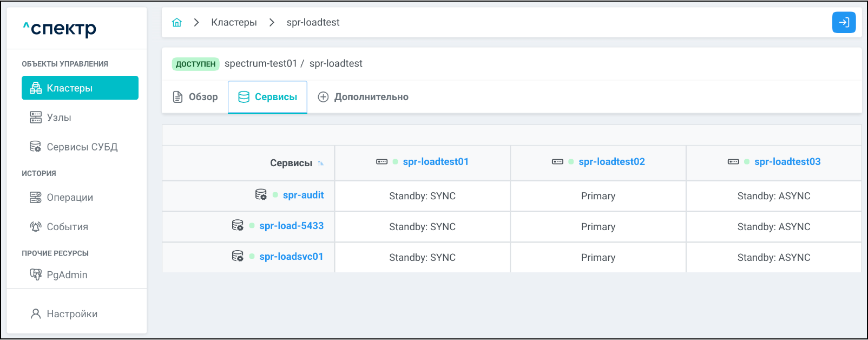
Task: Click the PgAdmin elephant icon
Action: click(x=36, y=274)
